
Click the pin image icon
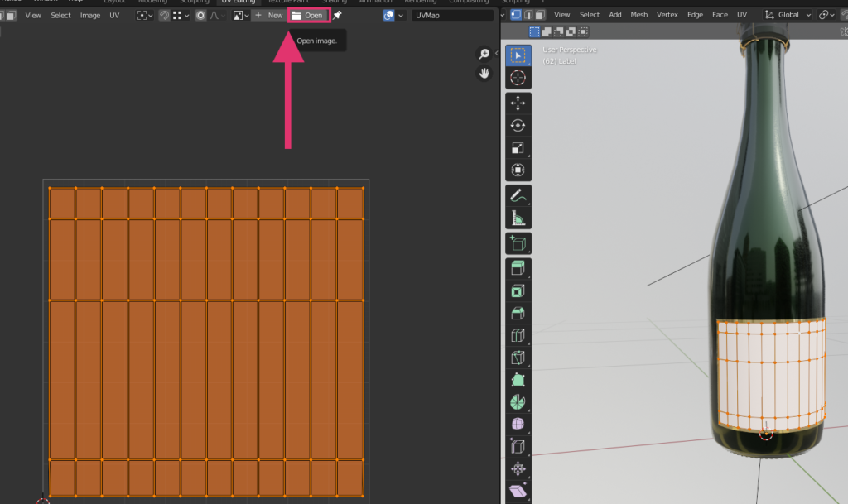[x=337, y=15]
